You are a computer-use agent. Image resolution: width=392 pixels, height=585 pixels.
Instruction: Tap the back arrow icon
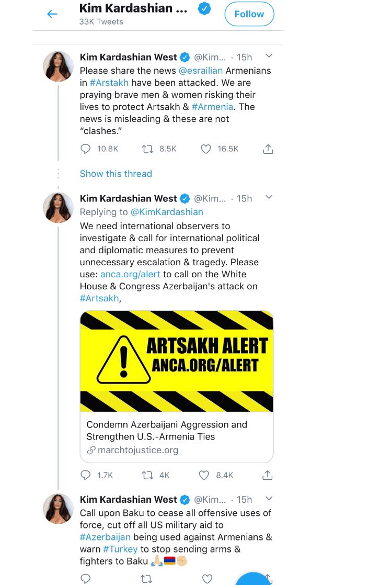[x=52, y=14]
